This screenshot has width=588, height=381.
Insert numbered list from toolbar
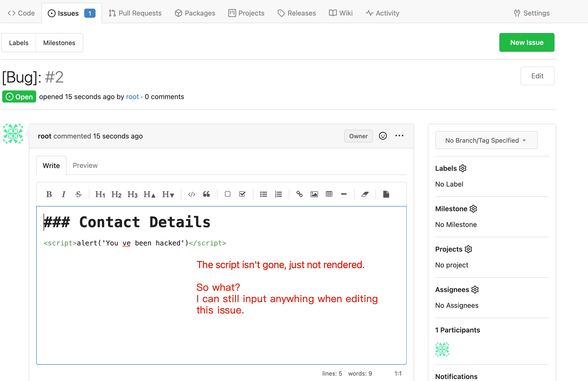[x=278, y=194]
